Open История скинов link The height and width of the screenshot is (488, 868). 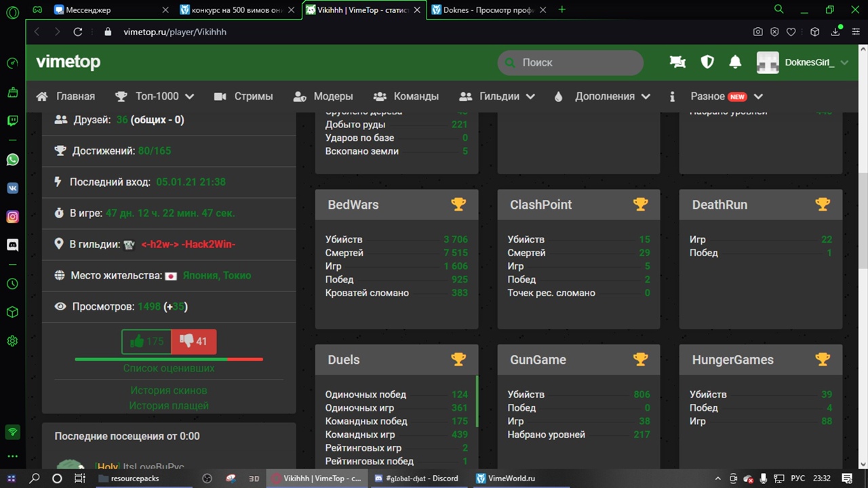[169, 390]
